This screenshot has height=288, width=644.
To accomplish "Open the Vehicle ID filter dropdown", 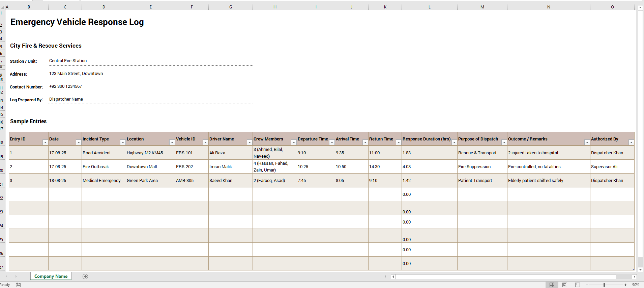I will (205, 142).
